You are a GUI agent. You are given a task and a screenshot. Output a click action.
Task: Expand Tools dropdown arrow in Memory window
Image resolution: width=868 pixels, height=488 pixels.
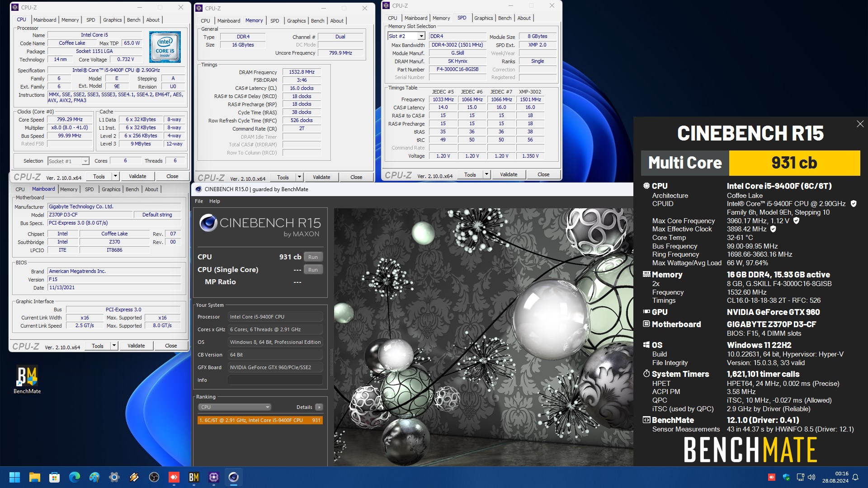point(299,177)
